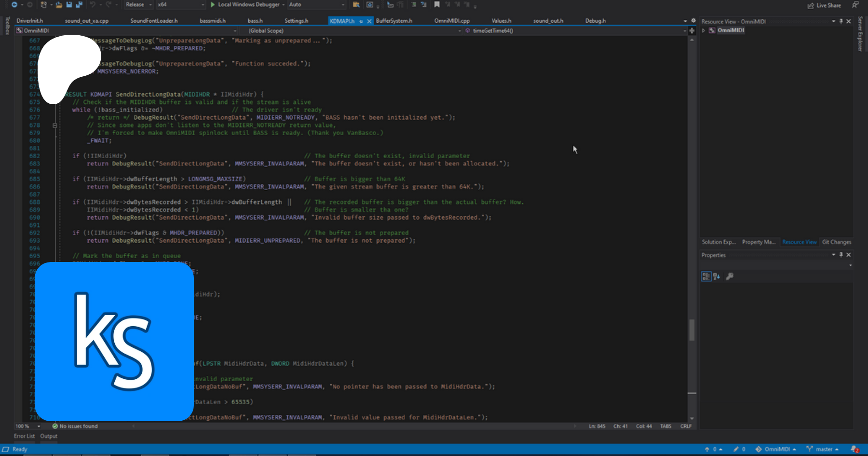Click the Live Share button

[824, 5]
